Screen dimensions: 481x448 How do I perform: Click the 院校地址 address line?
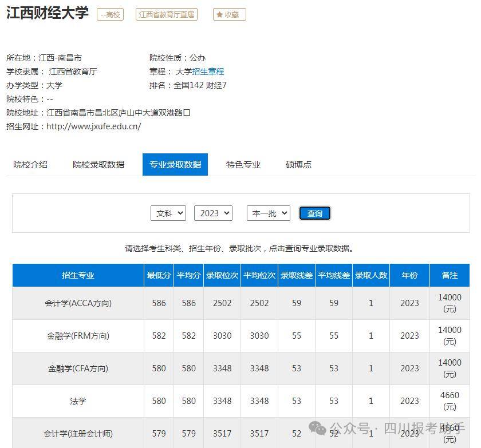click(98, 113)
